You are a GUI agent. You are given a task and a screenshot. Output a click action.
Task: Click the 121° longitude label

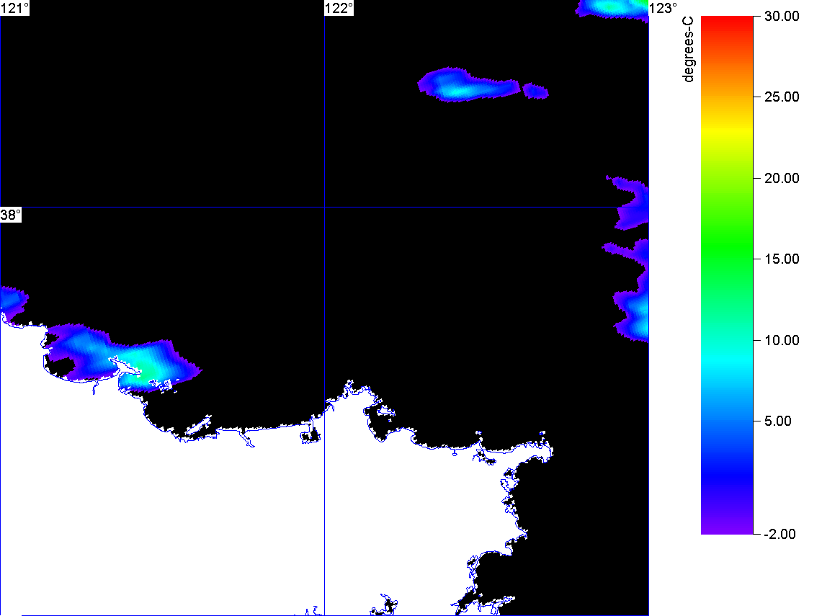coord(14,8)
